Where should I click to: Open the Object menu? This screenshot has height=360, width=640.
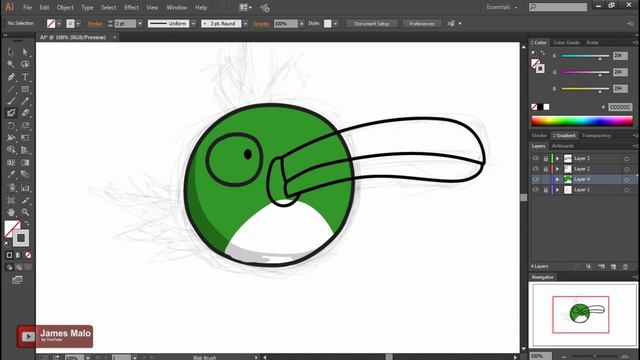65,7
